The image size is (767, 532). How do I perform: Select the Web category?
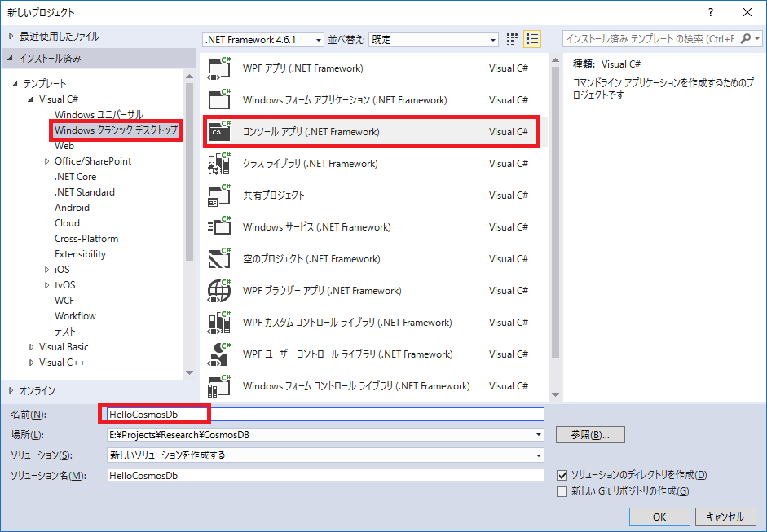64,146
